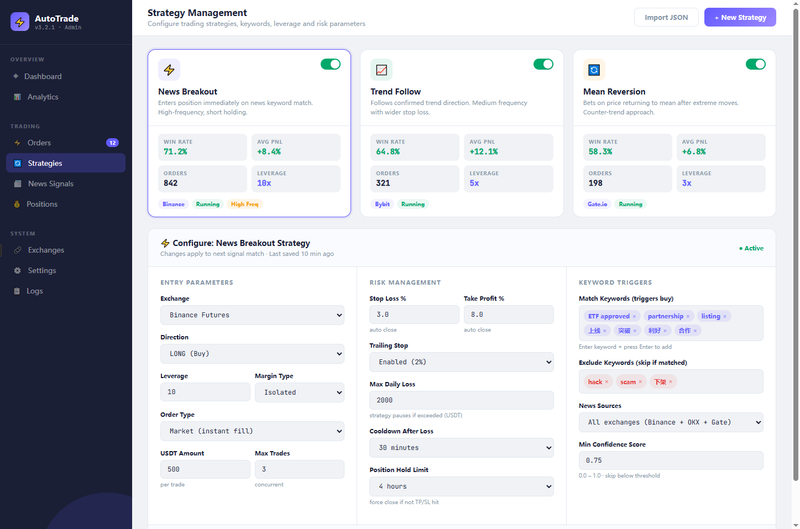Click the Stop Loss % input field

tap(411, 315)
